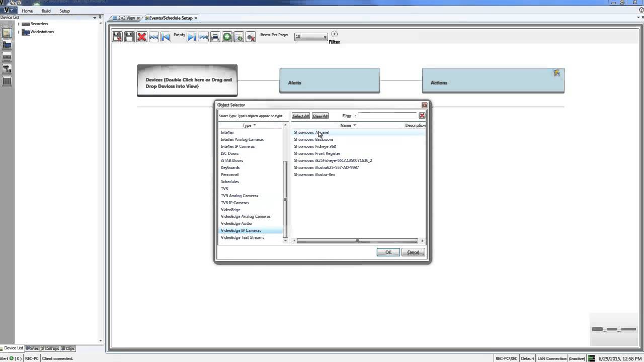The image size is (644, 362).
Task: Go to first page with rewind icon
Action: pyautogui.click(x=154, y=37)
